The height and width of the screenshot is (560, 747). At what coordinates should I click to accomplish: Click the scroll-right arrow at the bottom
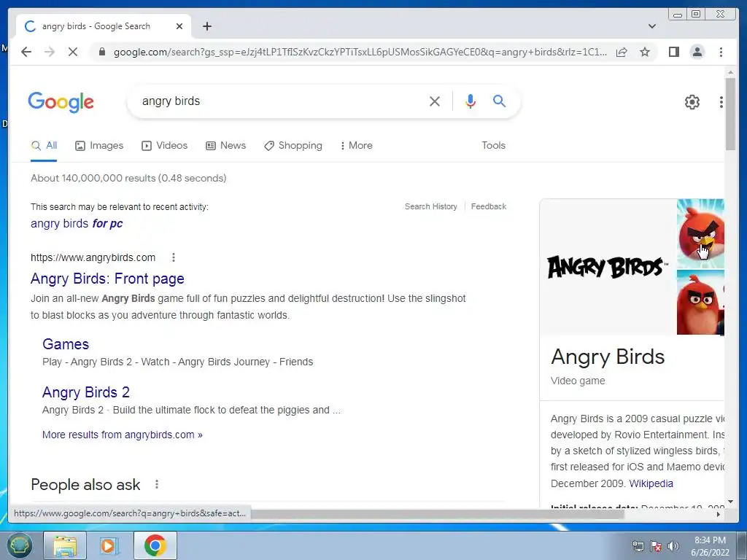pos(719,514)
